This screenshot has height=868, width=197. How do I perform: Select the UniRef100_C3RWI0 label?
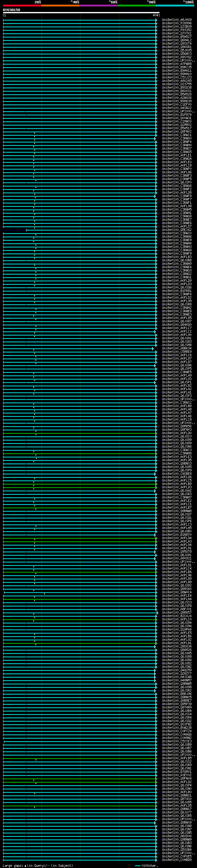pos(177,233)
